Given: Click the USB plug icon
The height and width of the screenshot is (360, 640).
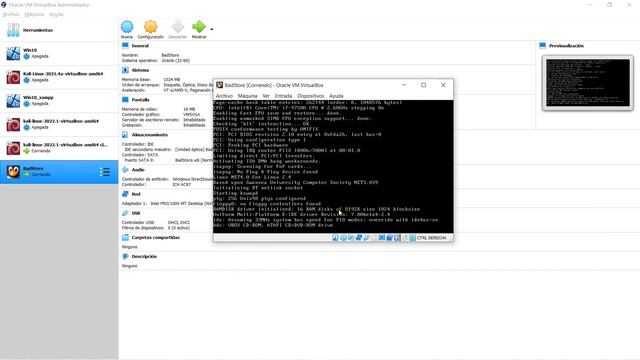Looking at the screenshot, I should click(125, 213).
